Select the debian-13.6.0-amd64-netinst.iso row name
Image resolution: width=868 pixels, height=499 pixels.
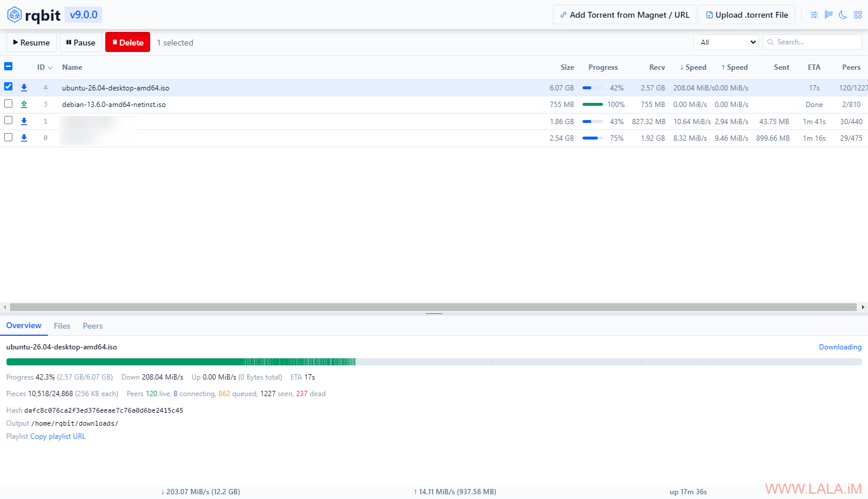click(x=114, y=105)
